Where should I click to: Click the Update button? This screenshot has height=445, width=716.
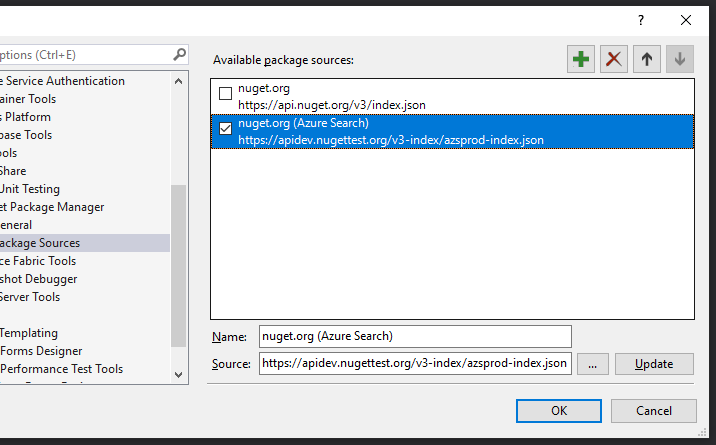(654, 364)
